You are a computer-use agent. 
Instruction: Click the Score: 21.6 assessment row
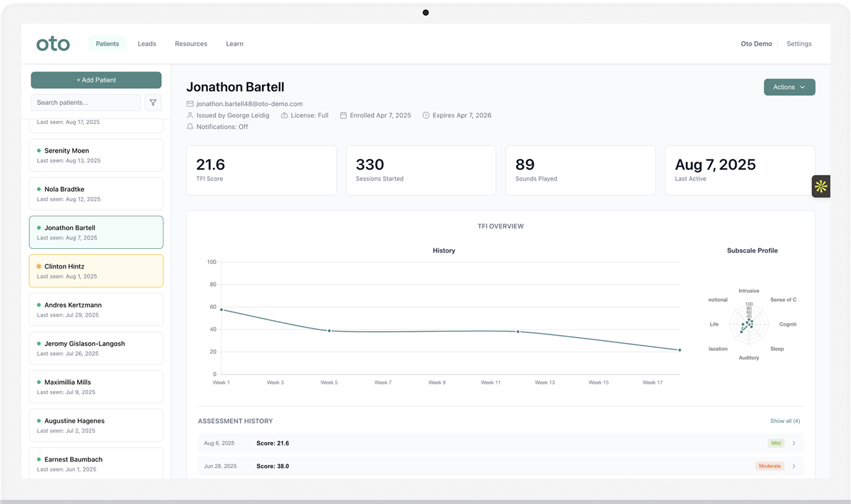[501, 443]
